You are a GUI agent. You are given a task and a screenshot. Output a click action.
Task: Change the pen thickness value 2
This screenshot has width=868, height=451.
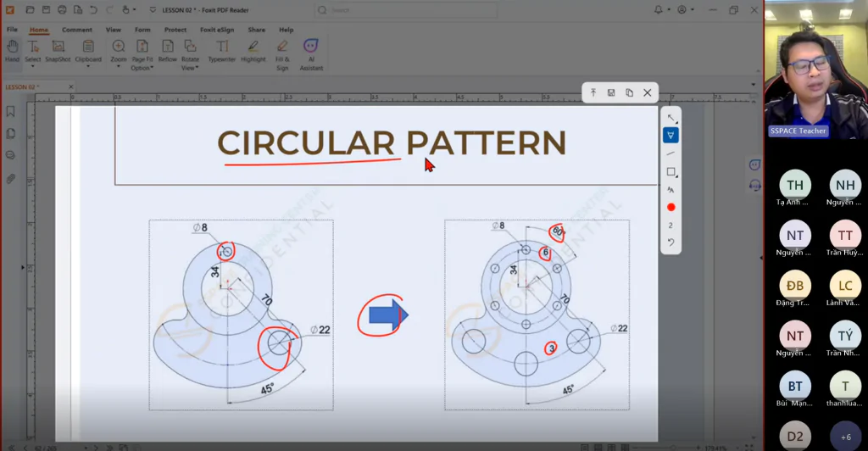[670, 225]
